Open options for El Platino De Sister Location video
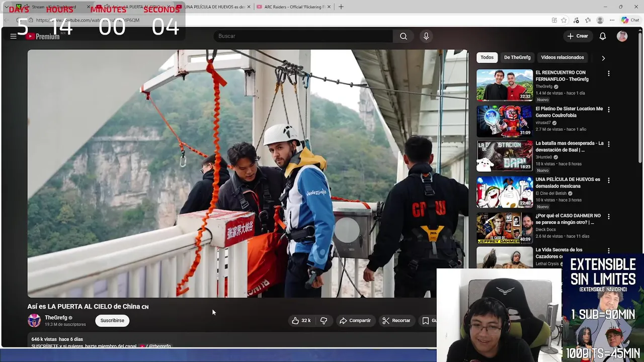The image size is (644, 362). pyautogui.click(x=609, y=110)
